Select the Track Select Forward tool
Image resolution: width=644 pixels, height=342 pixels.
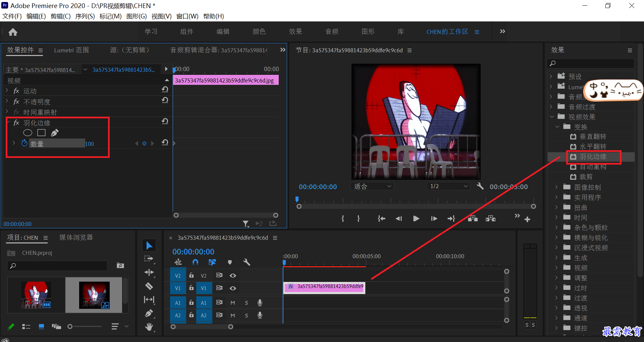(149, 259)
